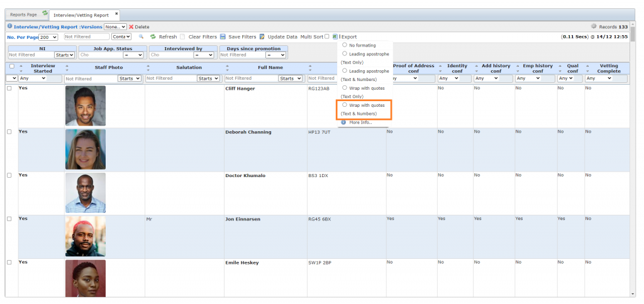Image resolution: width=644 pixels, height=304 pixels.
Task: Click the Update Data button label
Action: point(282,37)
